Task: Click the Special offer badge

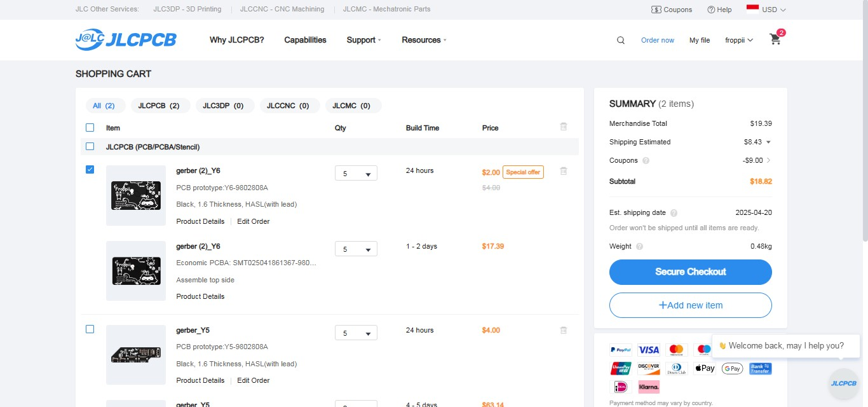Action: point(523,172)
